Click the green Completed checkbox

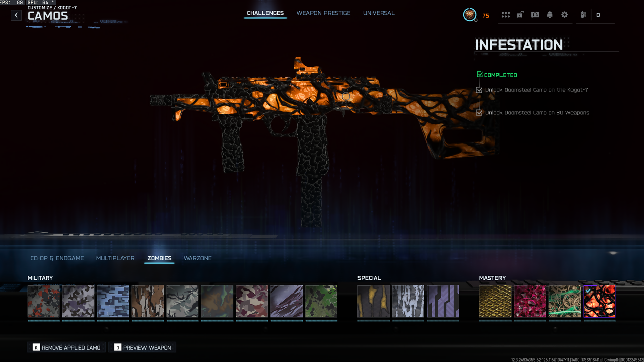pyautogui.click(x=480, y=75)
